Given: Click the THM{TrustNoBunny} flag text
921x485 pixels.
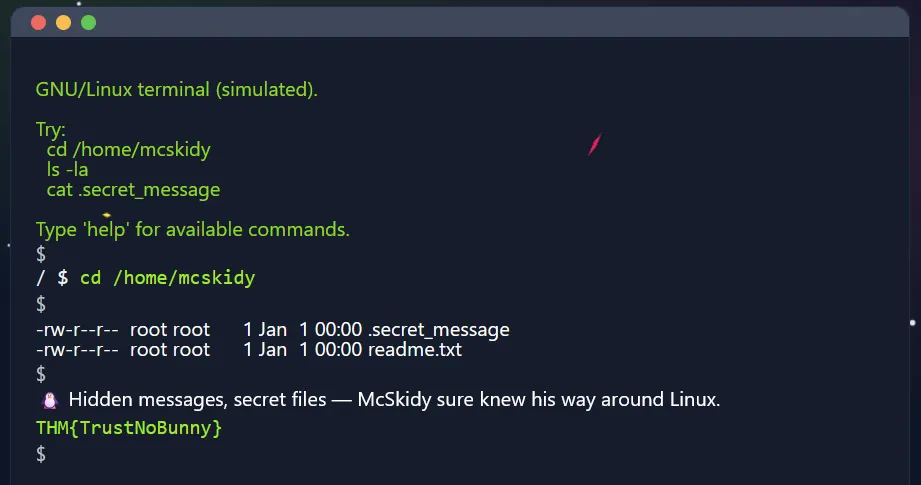Looking at the screenshot, I should 129,427.
